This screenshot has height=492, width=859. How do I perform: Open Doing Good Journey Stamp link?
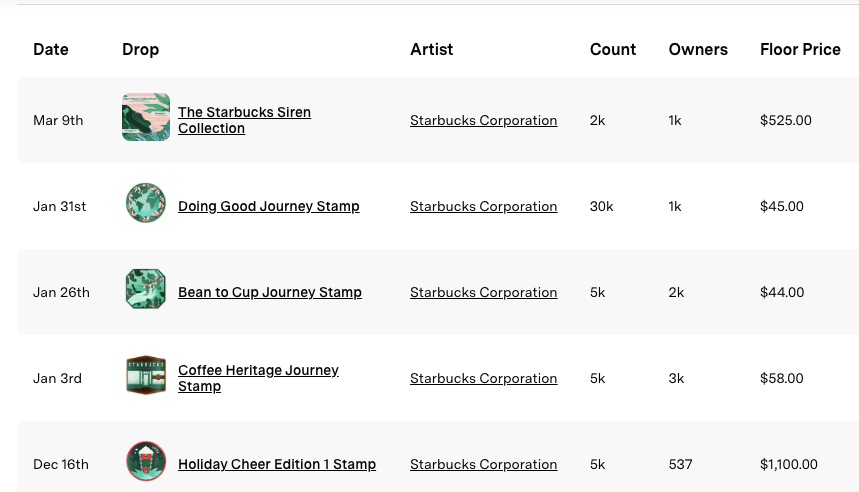pos(268,206)
